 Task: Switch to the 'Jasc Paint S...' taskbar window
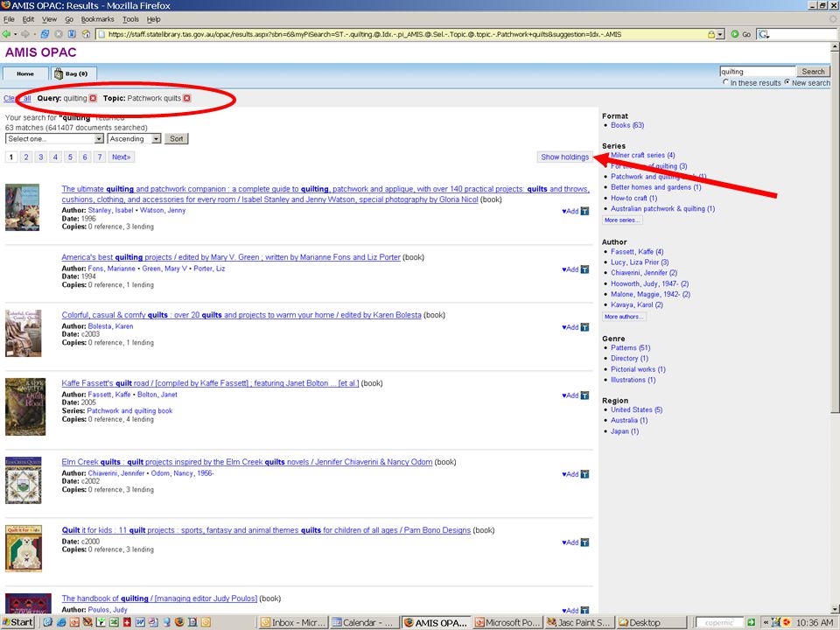[x=578, y=622]
